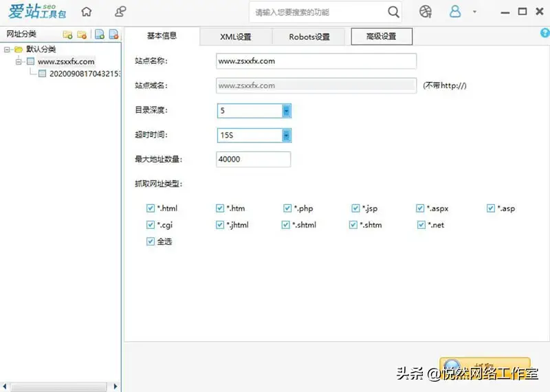The height and width of the screenshot is (392, 550).
Task: Delete site page icon
Action: coord(113,34)
